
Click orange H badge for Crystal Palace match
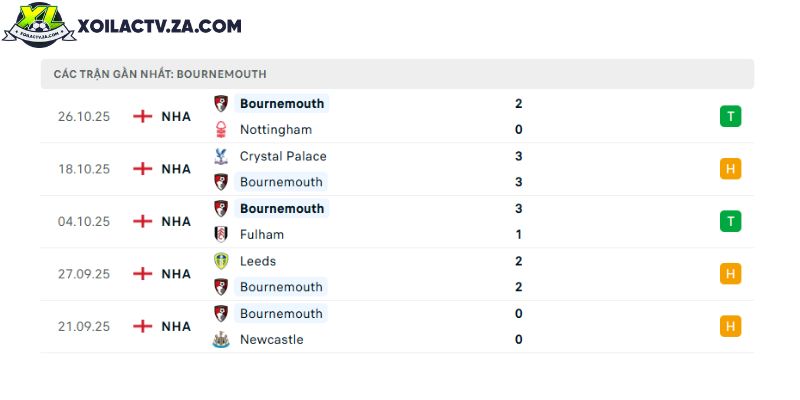(x=731, y=169)
